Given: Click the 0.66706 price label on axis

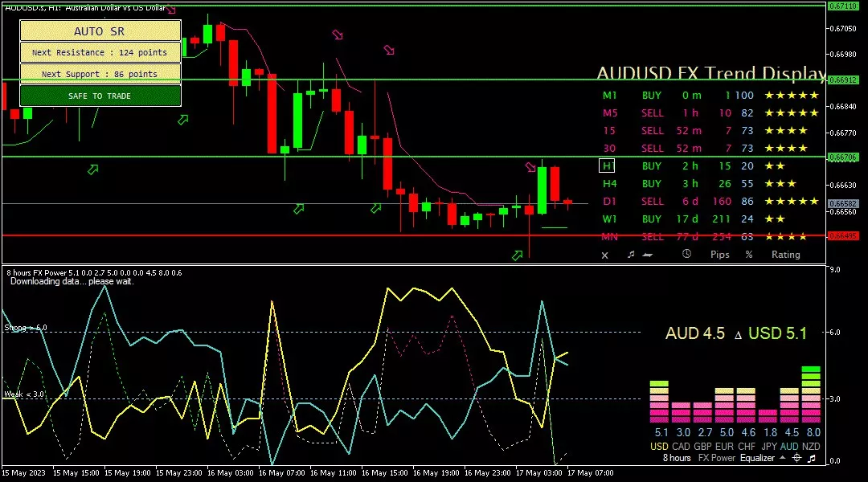Looking at the screenshot, I should pos(842,157).
